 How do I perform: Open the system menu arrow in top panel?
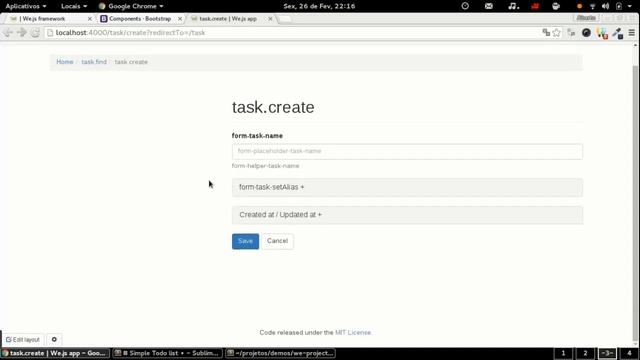tap(630, 6)
